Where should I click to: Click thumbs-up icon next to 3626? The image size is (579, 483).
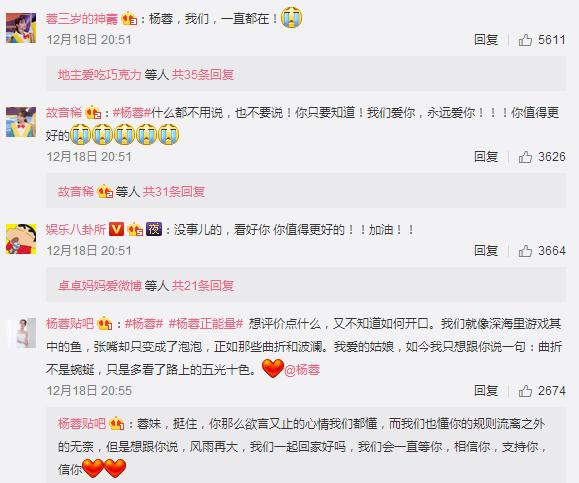525,157
